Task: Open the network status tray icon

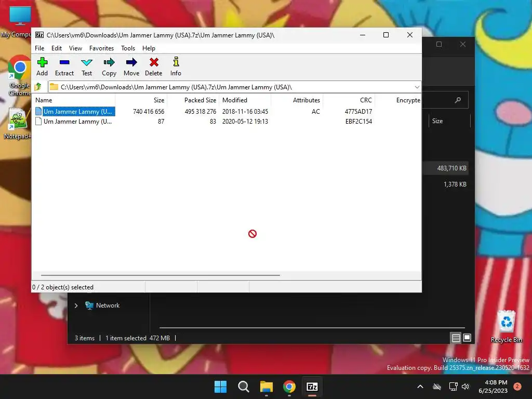Action: coord(453,387)
